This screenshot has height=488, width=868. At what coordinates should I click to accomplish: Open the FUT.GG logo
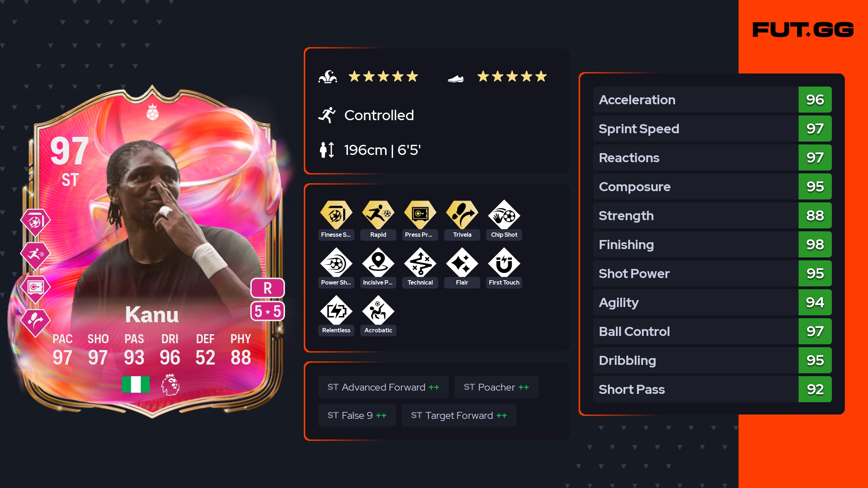(803, 30)
